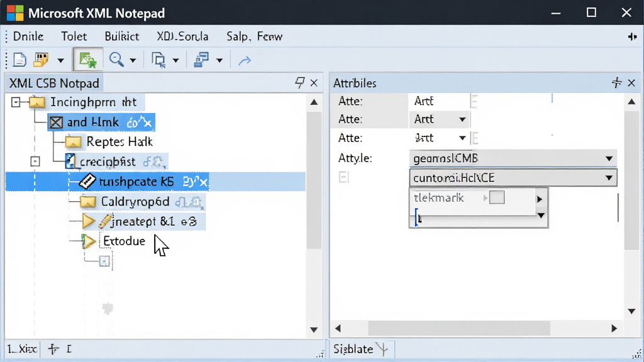Click the tree panel scroll down arrow
This screenshot has height=362, width=644.
[314, 329]
